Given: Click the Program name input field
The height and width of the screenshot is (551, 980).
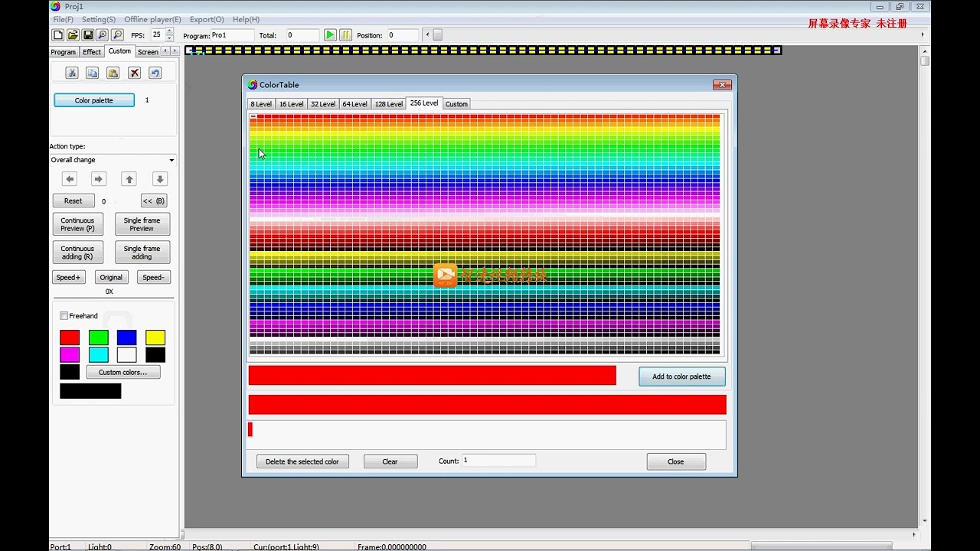Looking at the screenshot, I should point(233,35).
